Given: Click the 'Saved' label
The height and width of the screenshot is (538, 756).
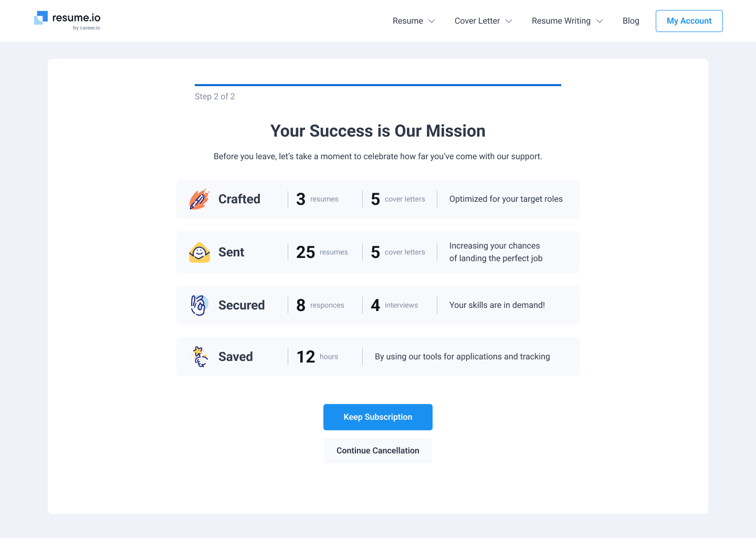Looking at the screenshot, I should [236, 357].
